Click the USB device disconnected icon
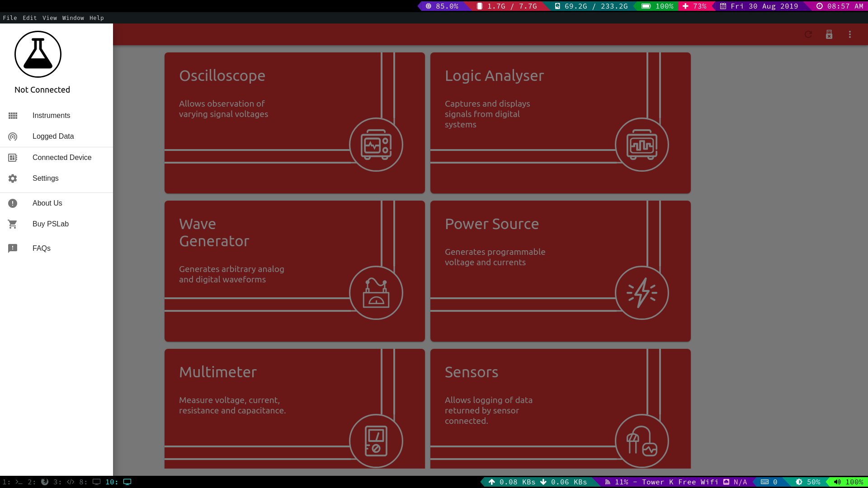The width and height of the screenshot is (868, 488). (x=829, y=34)
